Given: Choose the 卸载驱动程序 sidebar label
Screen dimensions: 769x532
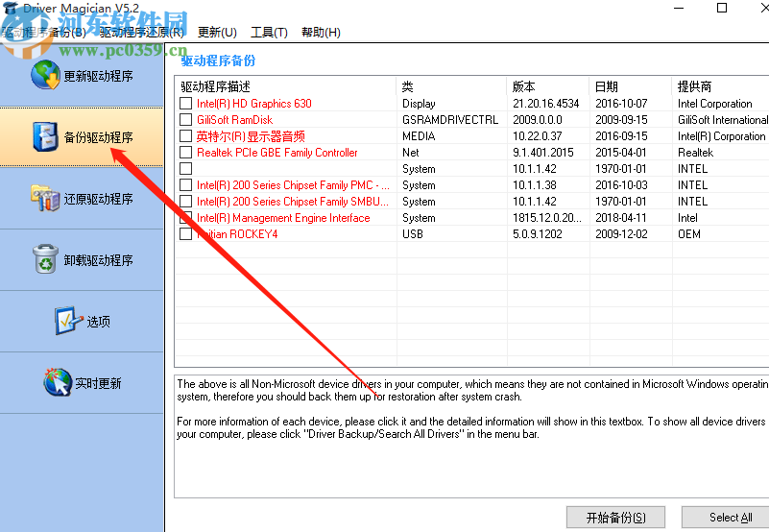Looking at the screenshot, I should point(99,260).
